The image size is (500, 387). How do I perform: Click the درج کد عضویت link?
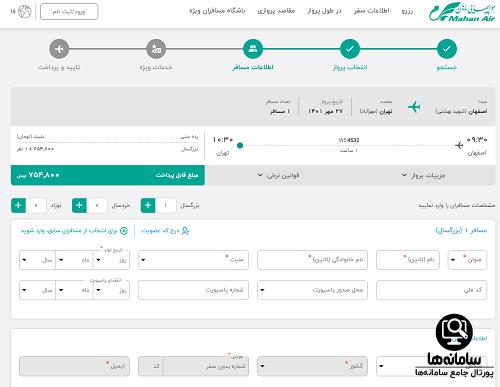[x=160, y=231]
